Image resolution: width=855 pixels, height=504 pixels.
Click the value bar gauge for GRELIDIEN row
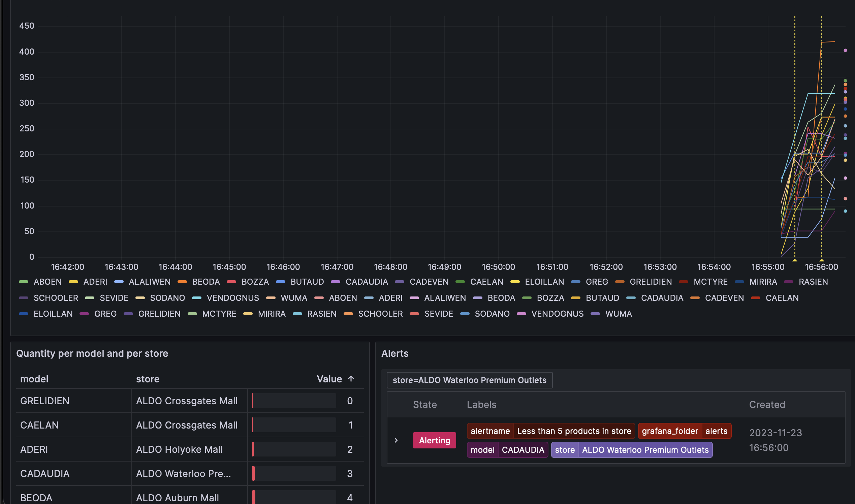tap(294, 401)
